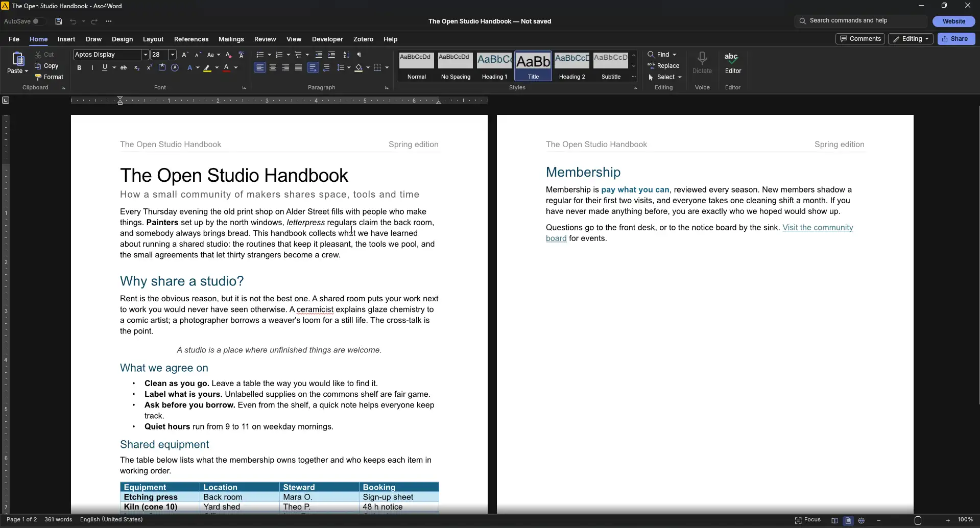Toggle italic formatting
The width and height of the screenshot is (980, 528).
tap(92, 67)
